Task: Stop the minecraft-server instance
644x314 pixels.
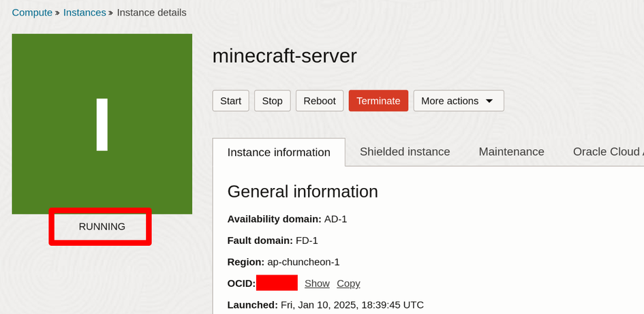Action: tap(273, 101)
